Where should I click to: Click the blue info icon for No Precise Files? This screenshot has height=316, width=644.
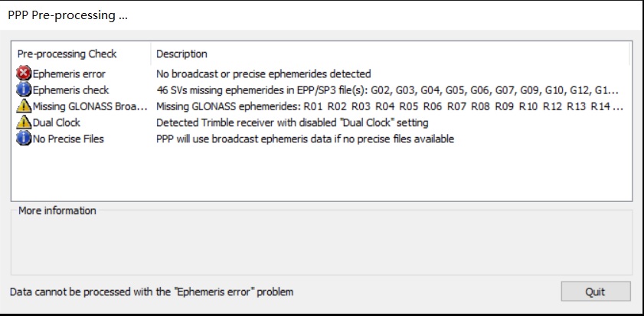(24, 138)
